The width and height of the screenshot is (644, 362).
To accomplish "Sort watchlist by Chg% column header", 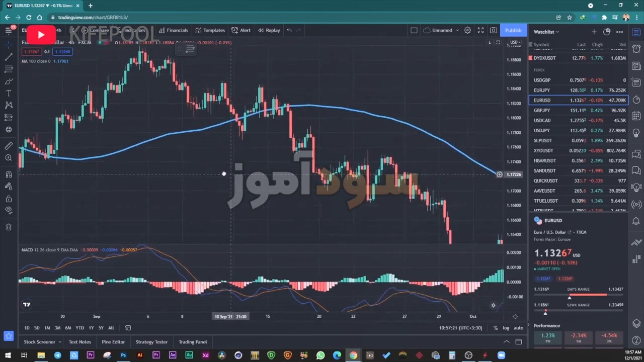I will click(597, 45).
